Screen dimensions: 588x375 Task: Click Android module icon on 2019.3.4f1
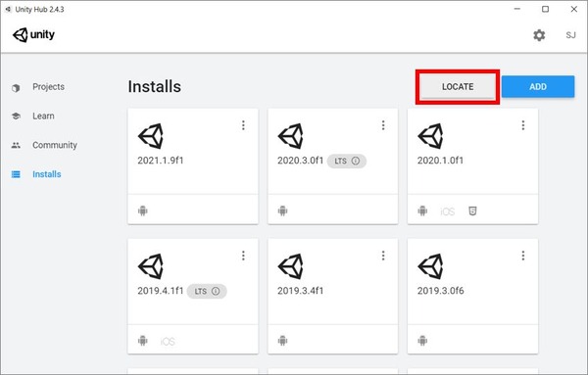283,341
